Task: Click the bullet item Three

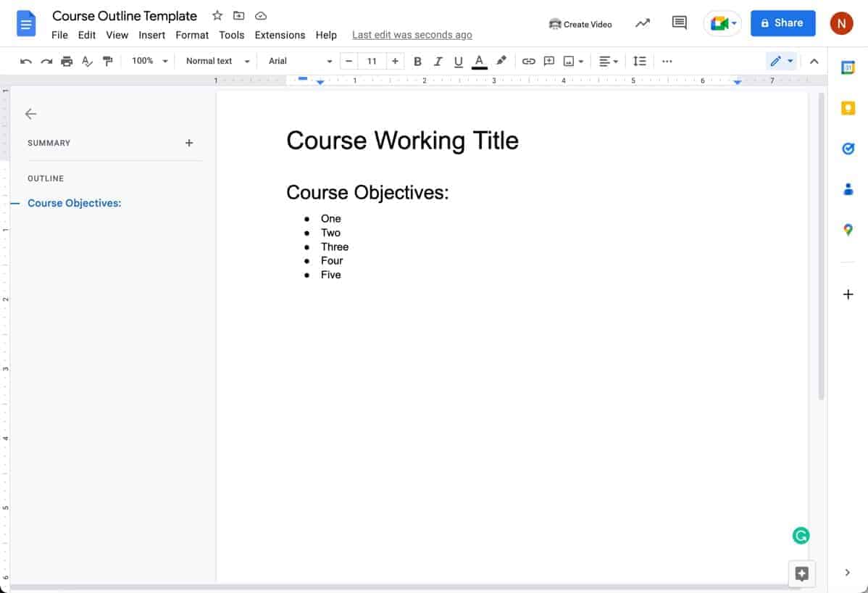Action: 334,247
